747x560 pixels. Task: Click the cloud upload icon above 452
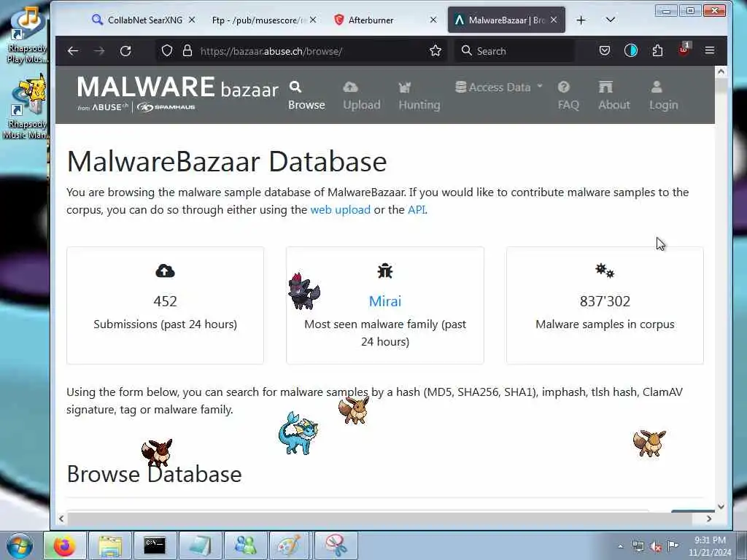[x=165, y=271]
